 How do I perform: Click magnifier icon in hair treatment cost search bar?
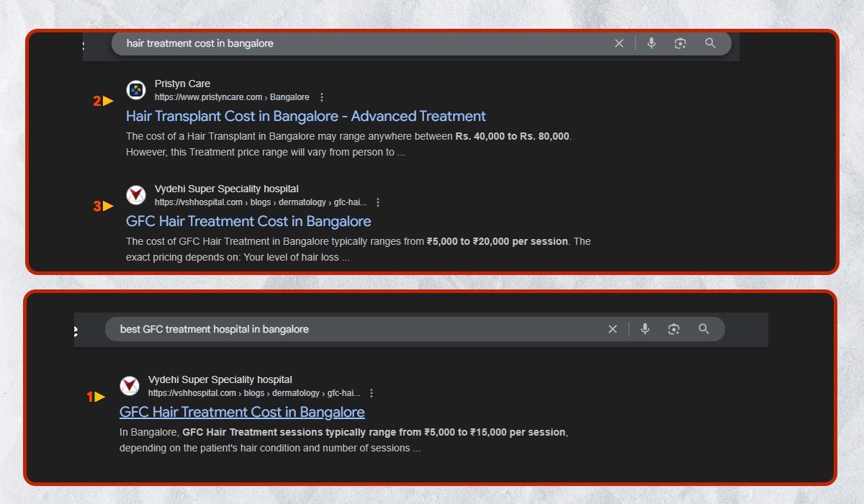click(x=711, y=43)
